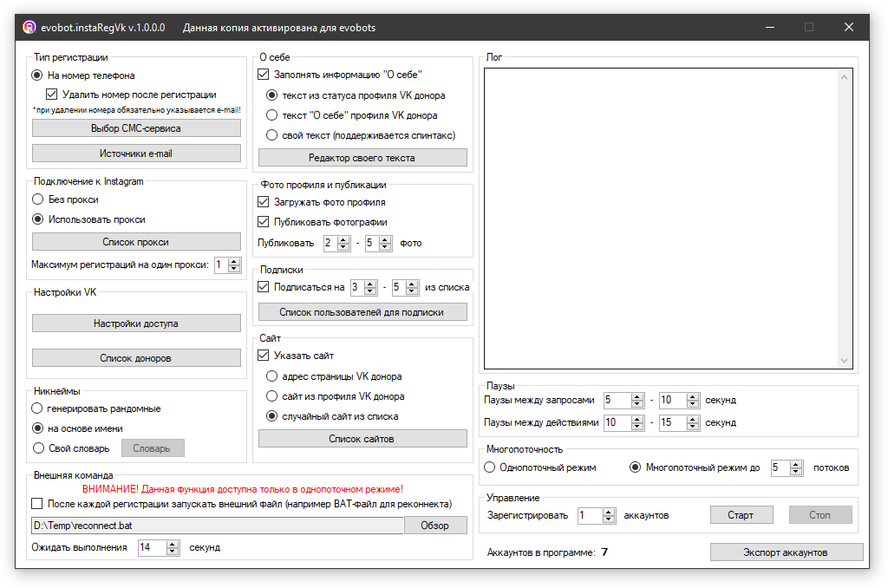Select the 'Без прокси' radio option
The width and height of the screenshot is (888, 588).
[x=37, y=199]
